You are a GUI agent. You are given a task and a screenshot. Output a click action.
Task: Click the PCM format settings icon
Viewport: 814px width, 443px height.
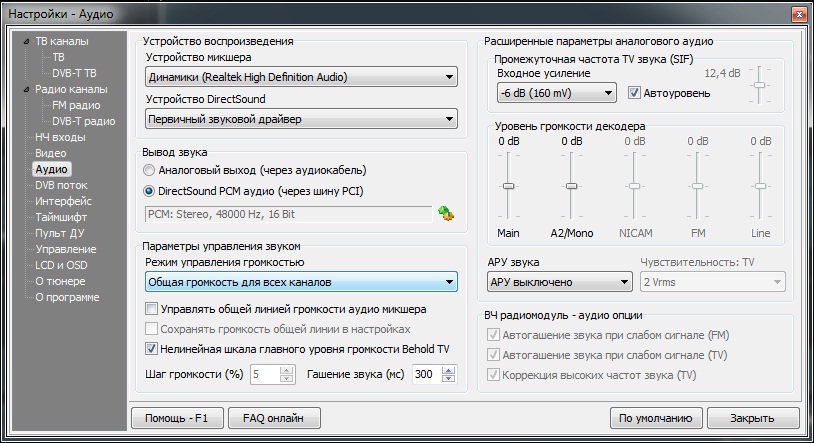445,213
